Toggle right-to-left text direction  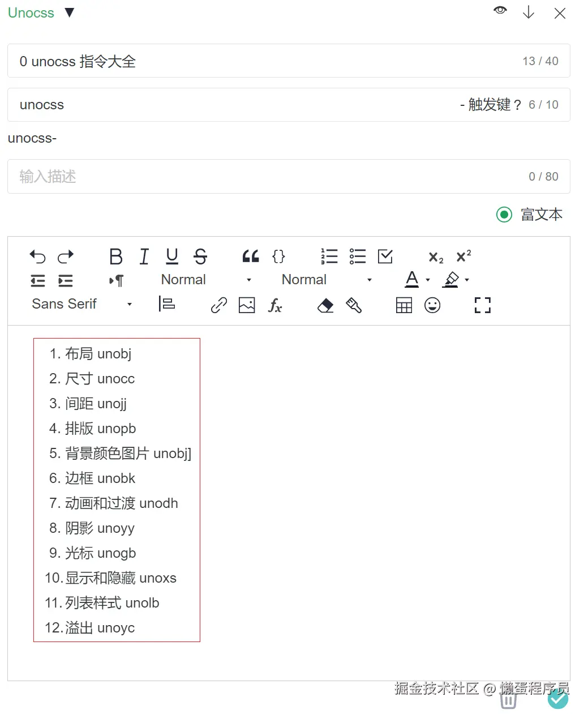[x=116, y=281]
